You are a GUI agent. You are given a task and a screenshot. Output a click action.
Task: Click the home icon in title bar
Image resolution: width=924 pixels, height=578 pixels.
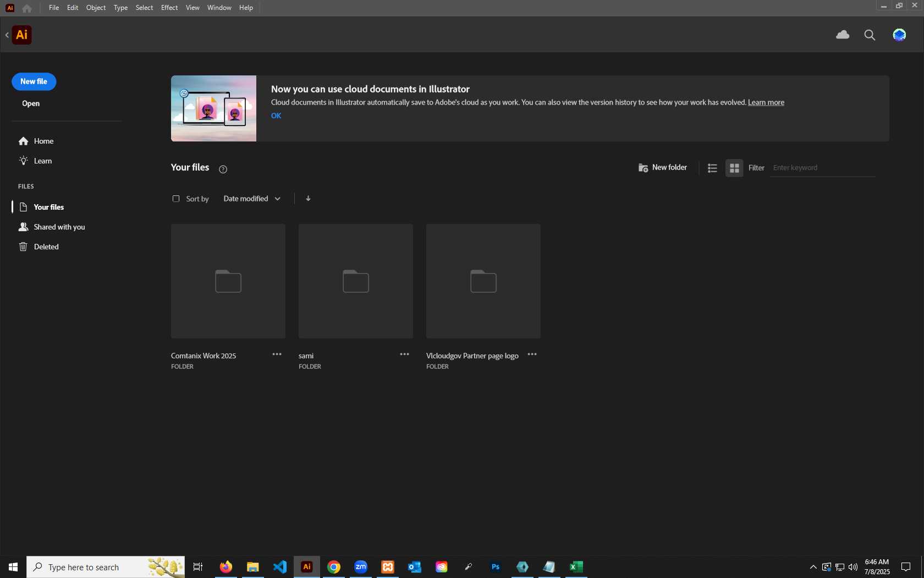(x=27, y=8)
